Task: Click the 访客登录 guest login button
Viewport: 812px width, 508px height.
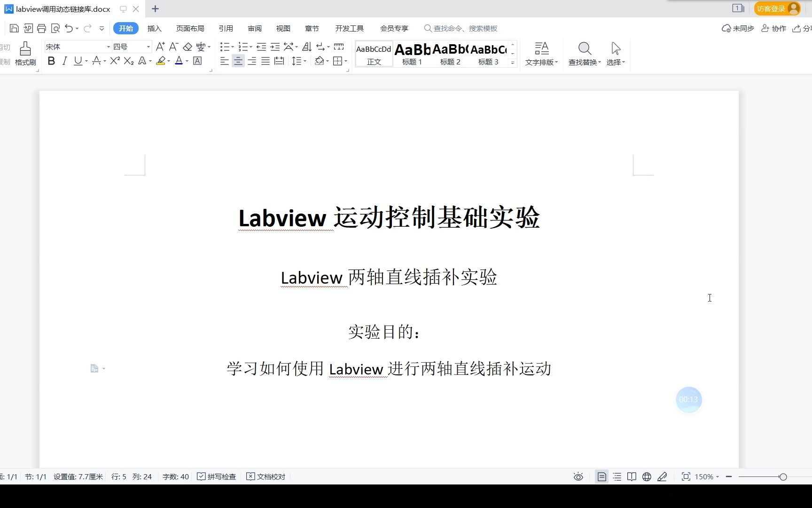Action: (777, 8)
